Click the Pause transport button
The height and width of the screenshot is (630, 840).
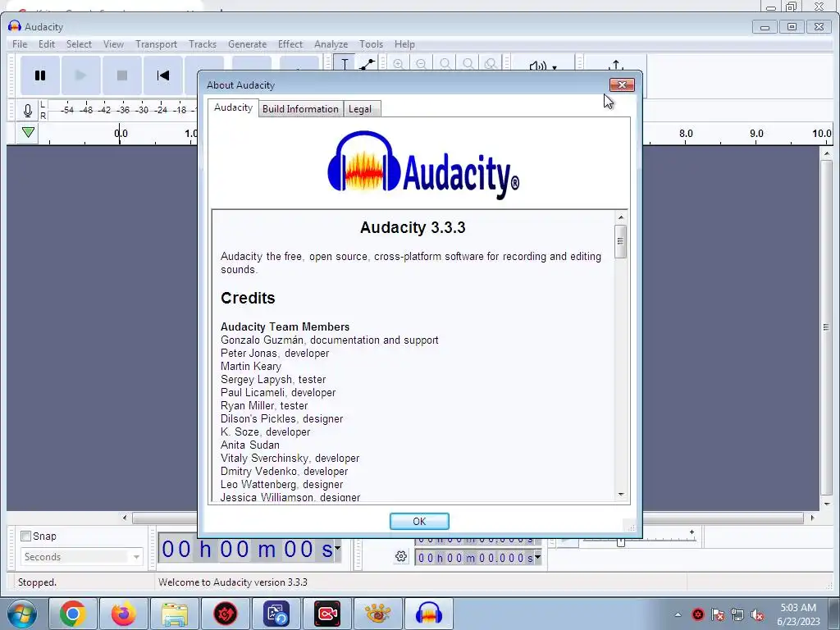(40, 75)
